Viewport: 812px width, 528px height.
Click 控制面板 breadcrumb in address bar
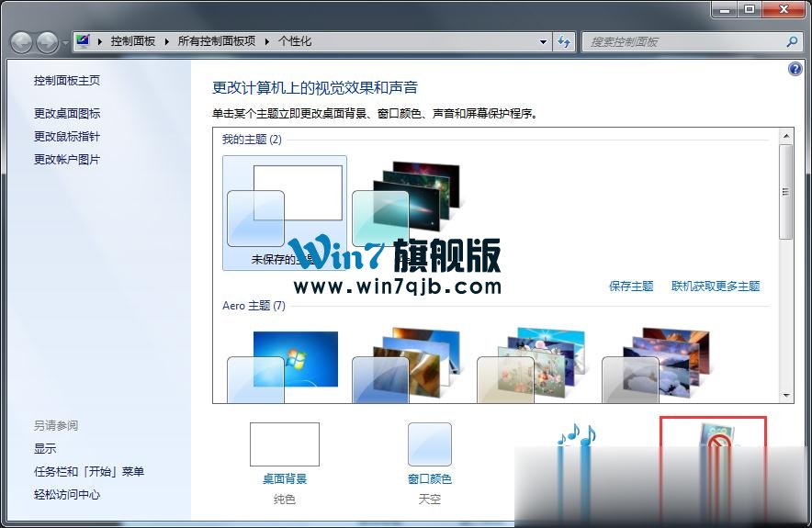(133, 41)
